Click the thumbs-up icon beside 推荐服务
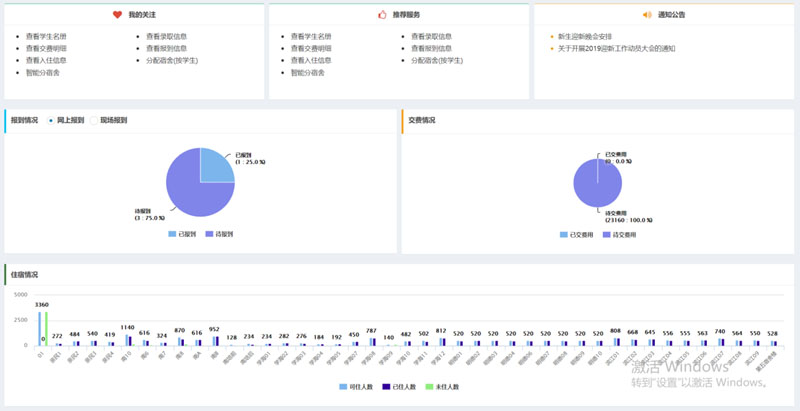This screenshot has height=411, width=800. tap(382, 15)
